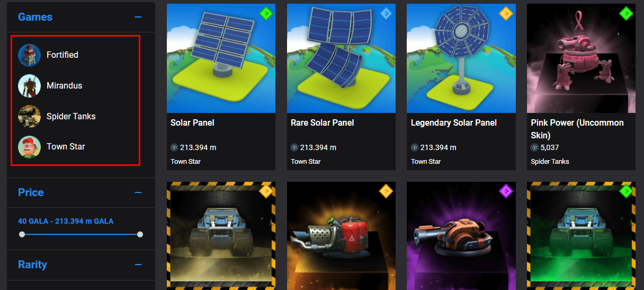Select the Fortified game avatar icon

coord(29,55)
